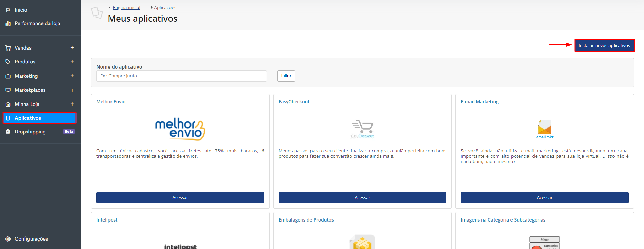Focus the Nome do aplicativo search field
644x249 pixels.
tap(182, 76)
